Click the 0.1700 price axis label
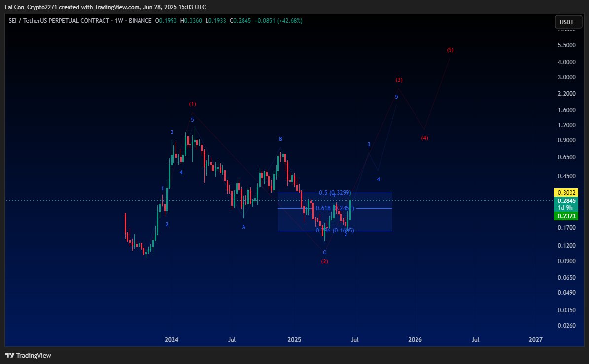This screenshot has width=589, height=364. (x=566, y=228)
